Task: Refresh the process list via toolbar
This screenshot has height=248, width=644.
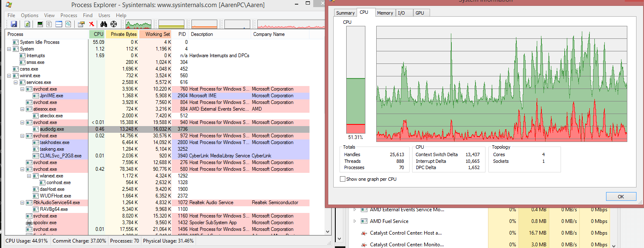Action: tap(27, 24)
